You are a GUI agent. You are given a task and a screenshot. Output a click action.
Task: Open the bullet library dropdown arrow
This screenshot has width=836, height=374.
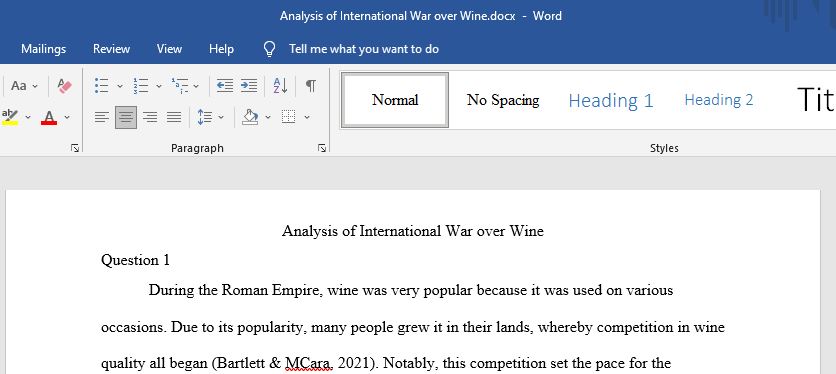(x=119, y=86)
